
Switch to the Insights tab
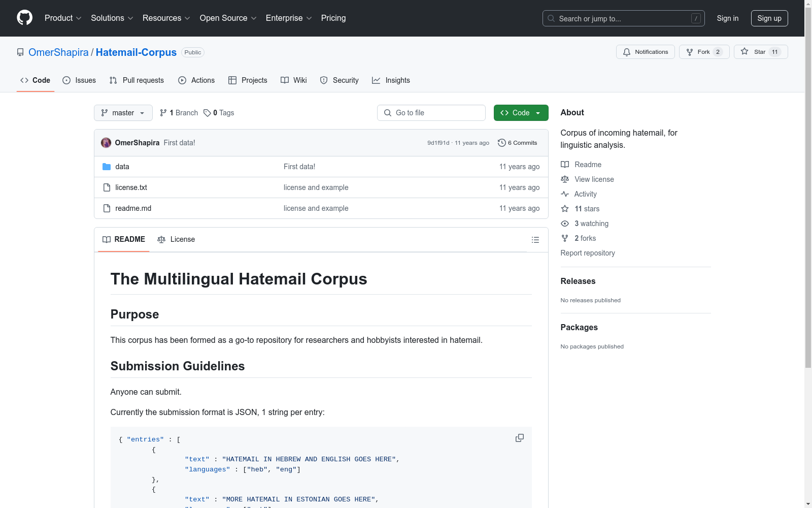(x=391, y=80)
